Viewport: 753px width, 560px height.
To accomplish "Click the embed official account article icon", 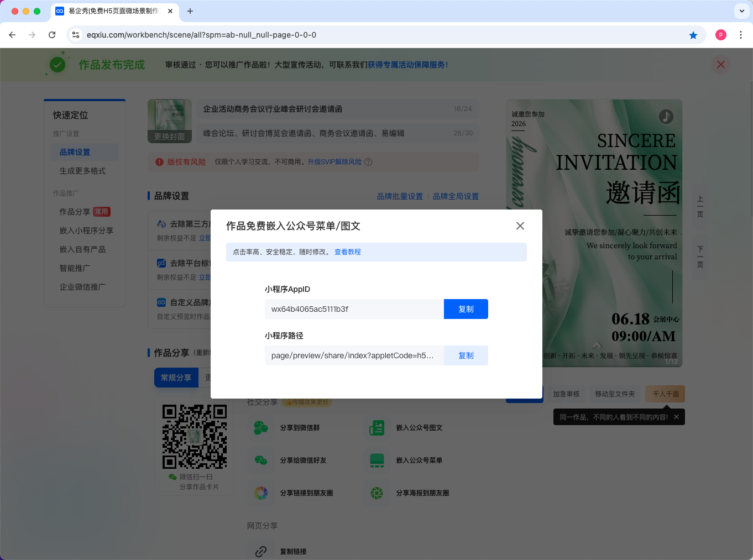I will pyautogui.click(x=377, y=427).
